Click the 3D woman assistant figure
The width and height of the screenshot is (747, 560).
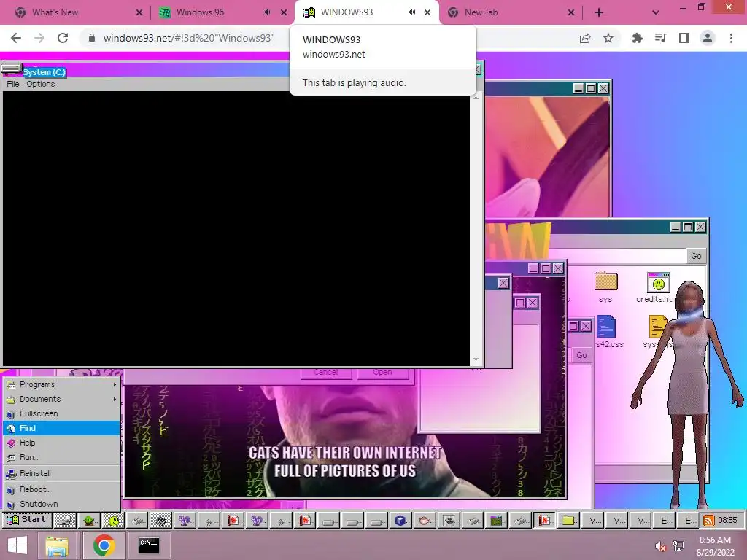tap(688, 395)
